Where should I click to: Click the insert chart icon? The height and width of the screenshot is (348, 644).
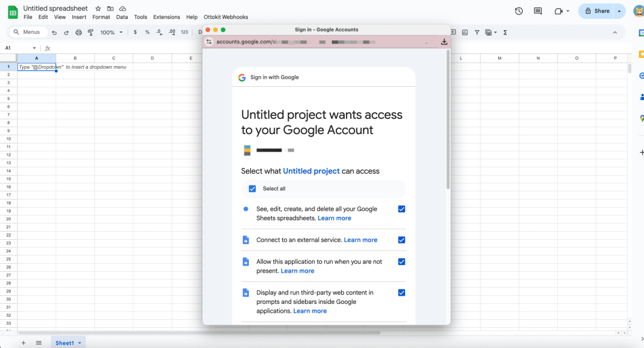click(464, 32)
